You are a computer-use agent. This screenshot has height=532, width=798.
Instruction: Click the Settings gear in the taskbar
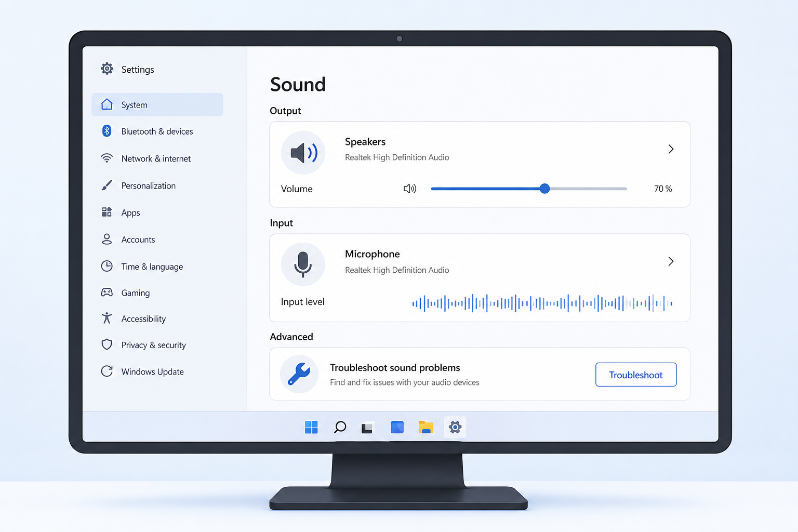[x=455, y=427]
